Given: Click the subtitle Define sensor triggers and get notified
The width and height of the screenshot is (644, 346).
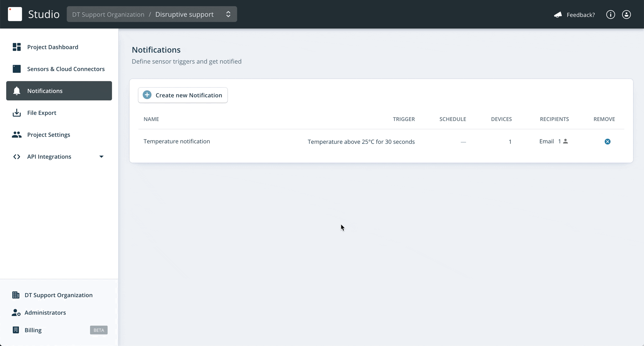Looking at the screenshot, I should coord(186,61).
